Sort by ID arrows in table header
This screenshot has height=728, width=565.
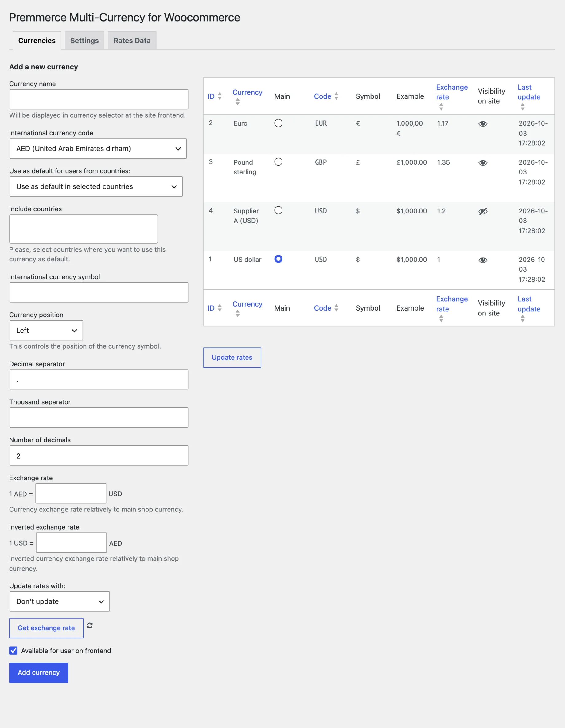[220, 96]
